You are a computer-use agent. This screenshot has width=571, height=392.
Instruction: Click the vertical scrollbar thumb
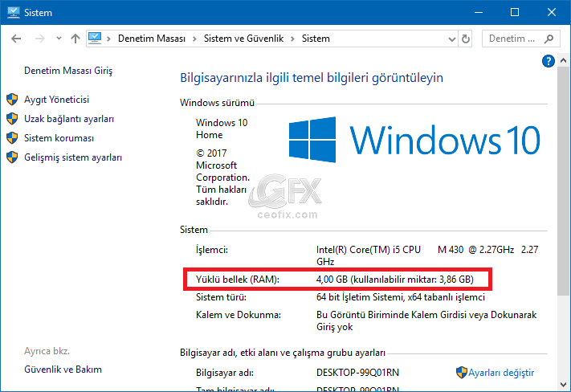coord(563,181)
